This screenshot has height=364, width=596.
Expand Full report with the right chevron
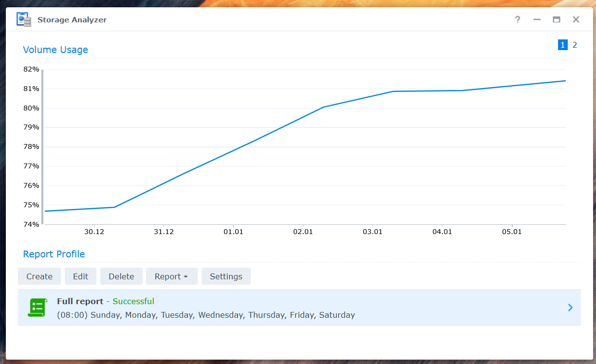click(x=570, y=308)
